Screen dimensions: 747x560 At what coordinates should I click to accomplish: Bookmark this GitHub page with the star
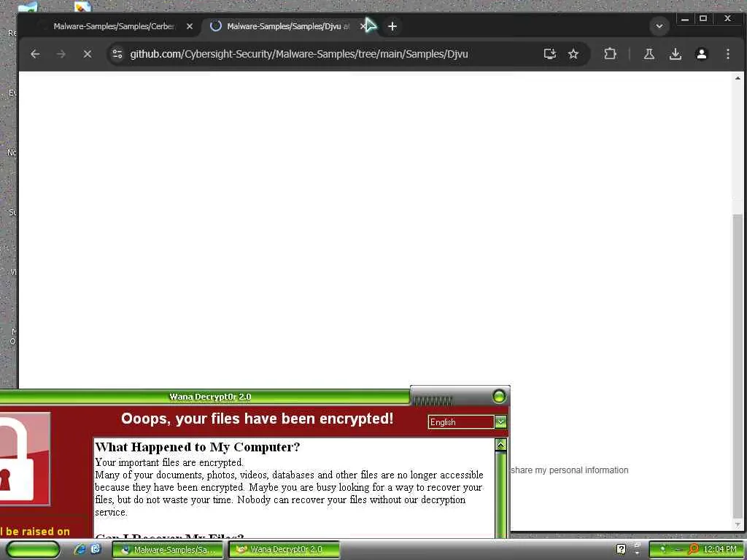tap(573, 54)
